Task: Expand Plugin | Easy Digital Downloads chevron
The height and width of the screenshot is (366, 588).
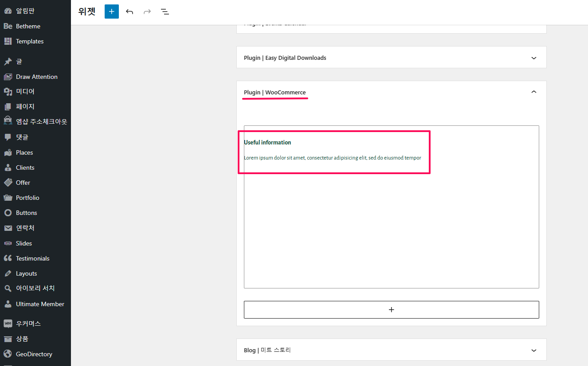Action: (x=534, y=58)
